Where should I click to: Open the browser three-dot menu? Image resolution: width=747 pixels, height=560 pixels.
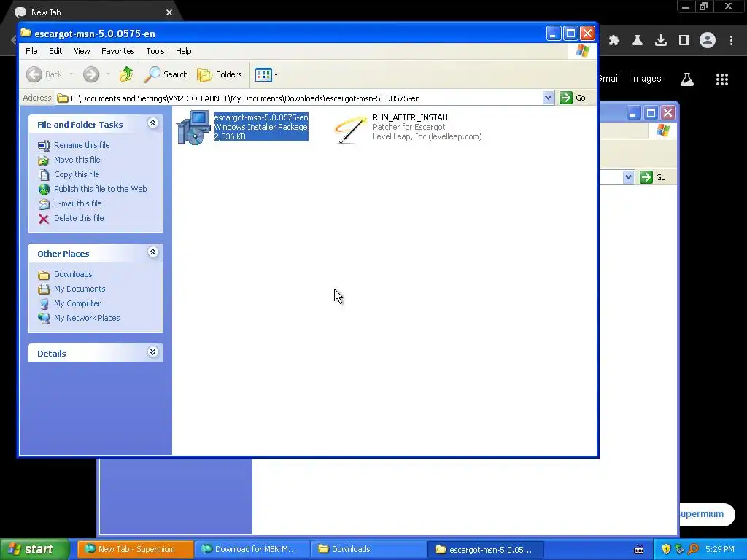731,41
